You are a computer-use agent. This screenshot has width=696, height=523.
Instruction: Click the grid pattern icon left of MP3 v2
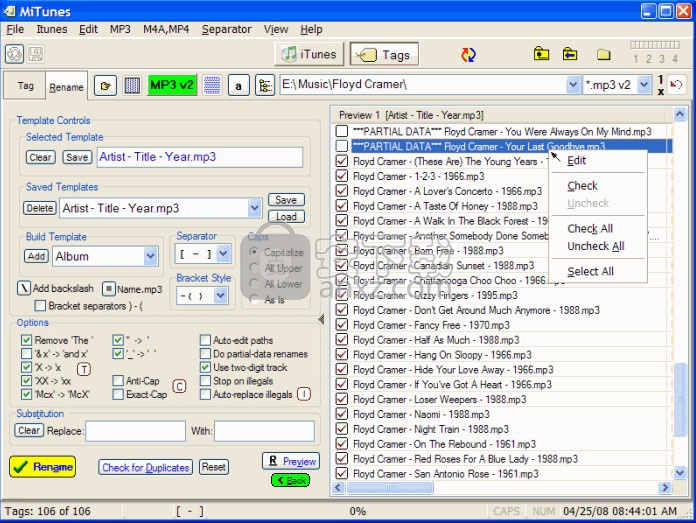click(x=132, y=85)
